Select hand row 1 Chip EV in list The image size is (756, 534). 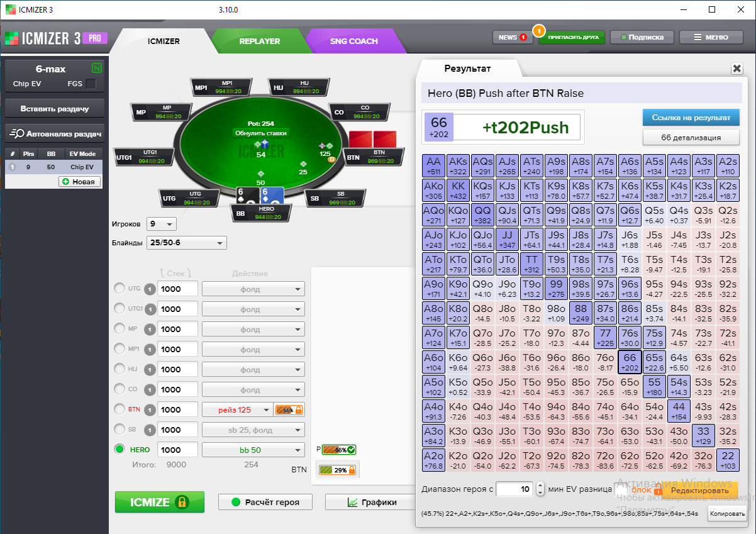pyautogui.click(x=55, y=167)
